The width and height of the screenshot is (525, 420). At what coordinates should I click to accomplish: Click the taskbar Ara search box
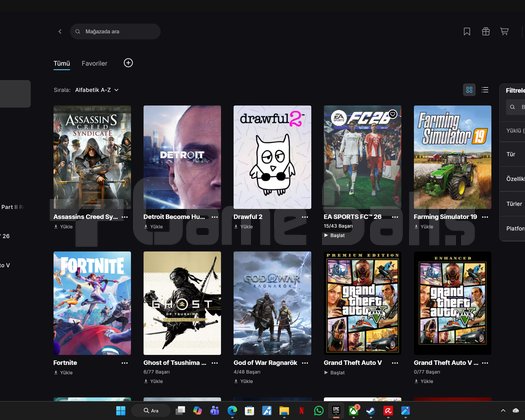[150, 411]
